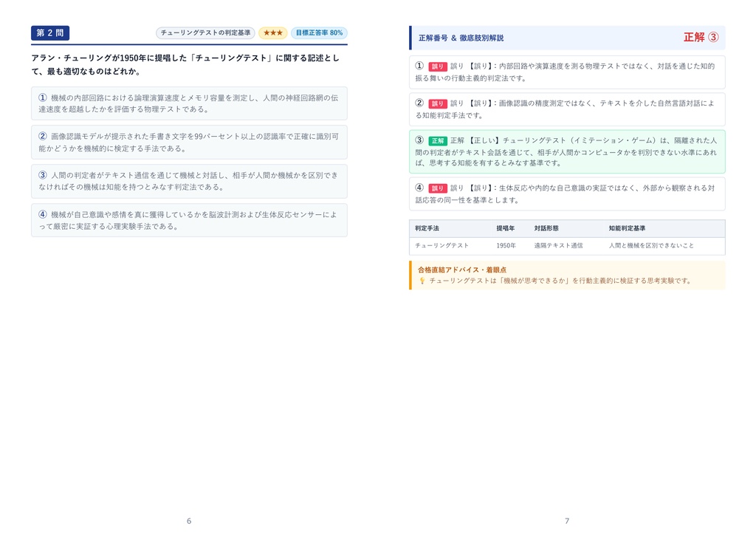Click the 合格直結アドバイス・着眼点 heading
756x537 pixels.
(x=462, y=270)
